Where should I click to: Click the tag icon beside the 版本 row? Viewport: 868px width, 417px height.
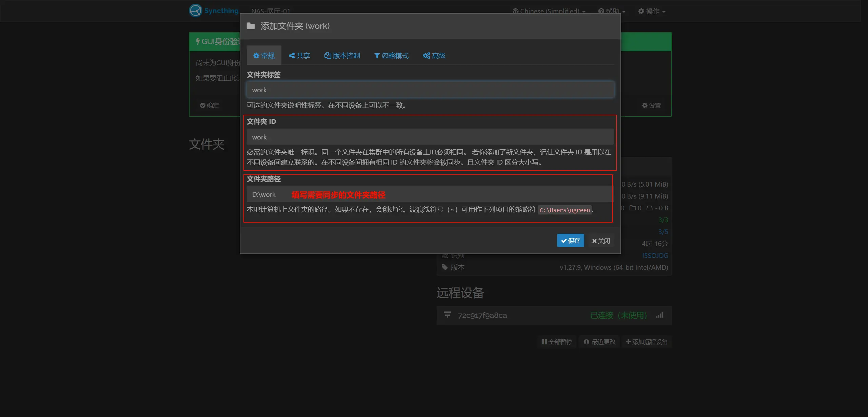coord(445,267)
